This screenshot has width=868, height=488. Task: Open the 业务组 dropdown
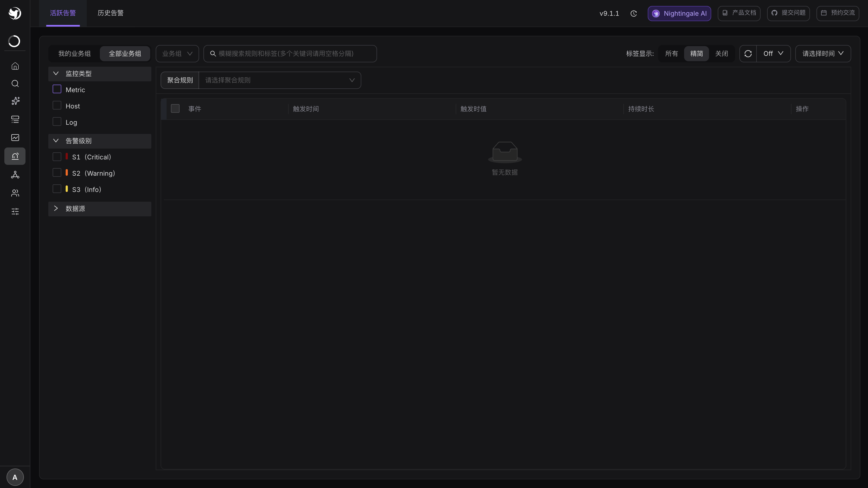(x=177, y=54)
